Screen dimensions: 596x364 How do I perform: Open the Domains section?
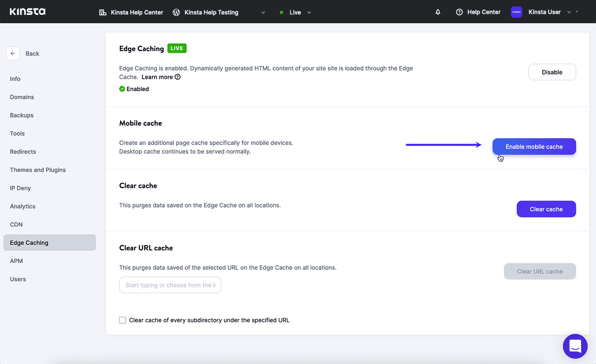22,97
